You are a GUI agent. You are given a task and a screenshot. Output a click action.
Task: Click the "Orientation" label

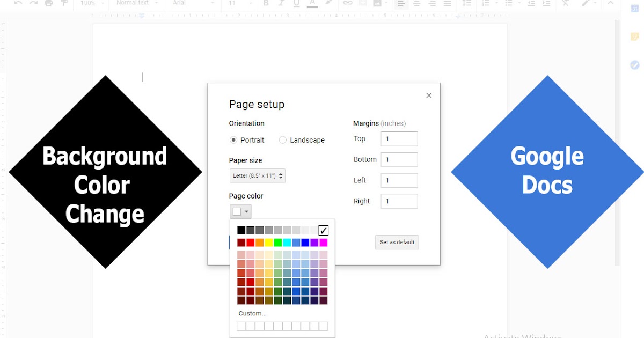tap(247, 123)
